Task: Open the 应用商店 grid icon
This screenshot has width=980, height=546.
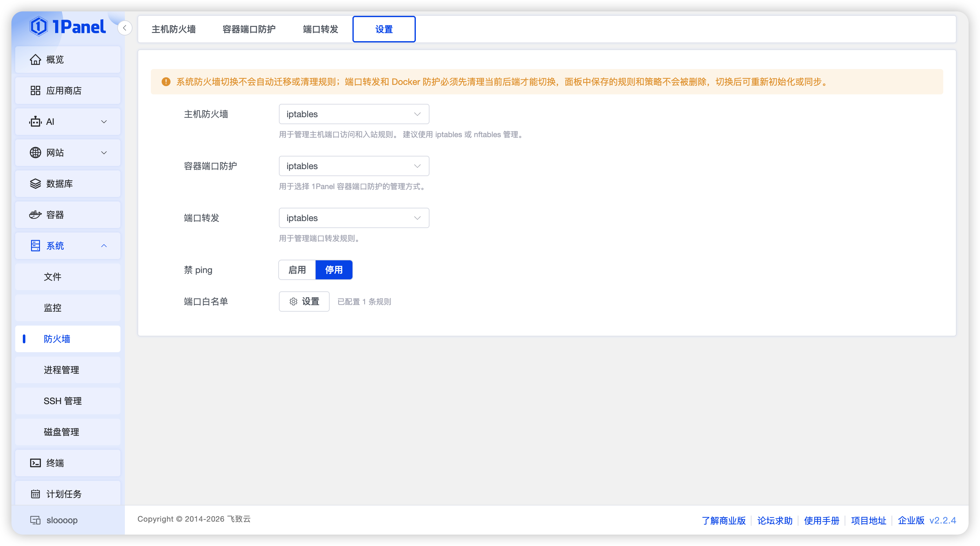Action: [x=35, y=91]
